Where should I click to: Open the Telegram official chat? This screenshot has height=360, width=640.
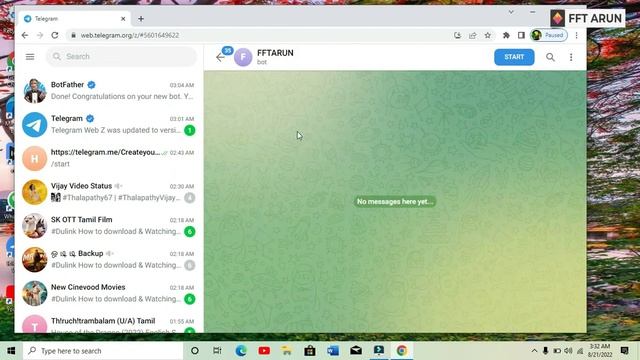click(x=109, y=124)
